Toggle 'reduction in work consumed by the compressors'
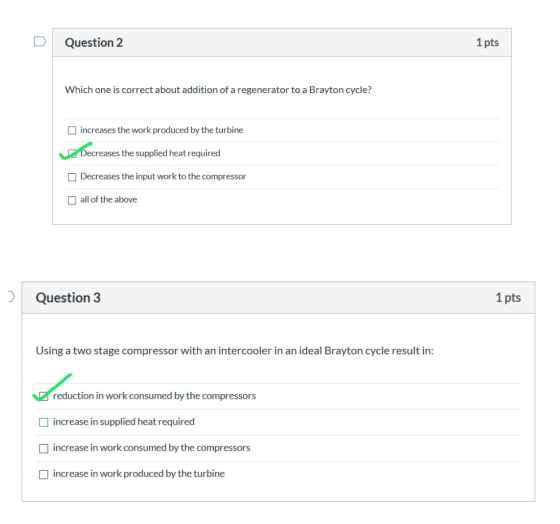The image size is (560, 524). [44, 396]
